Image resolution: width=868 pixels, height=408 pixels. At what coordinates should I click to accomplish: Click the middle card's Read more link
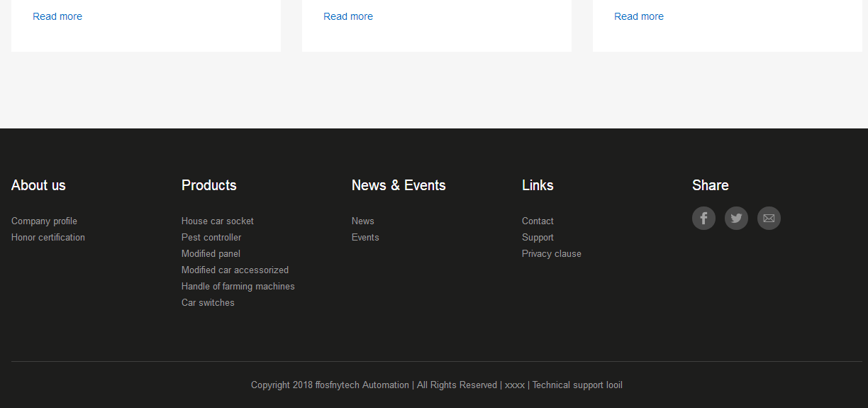[348, 16]
